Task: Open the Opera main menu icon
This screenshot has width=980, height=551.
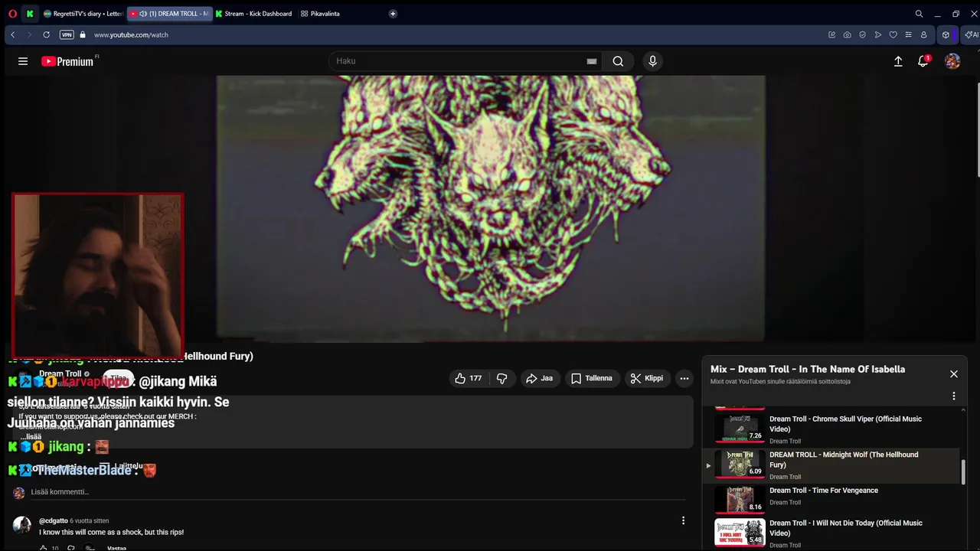Action: [12, 14]
